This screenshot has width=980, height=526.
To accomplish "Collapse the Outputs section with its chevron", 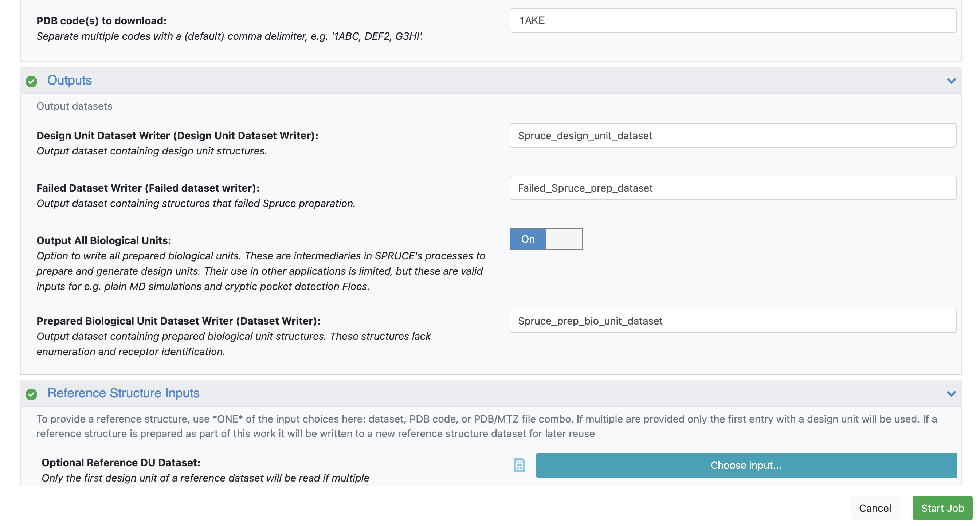I will (x=951, y=81).
